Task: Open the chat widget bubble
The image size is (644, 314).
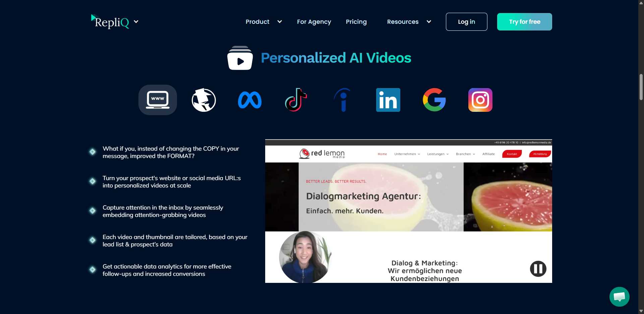Action: pyautogui.click(x=620, y=297)
